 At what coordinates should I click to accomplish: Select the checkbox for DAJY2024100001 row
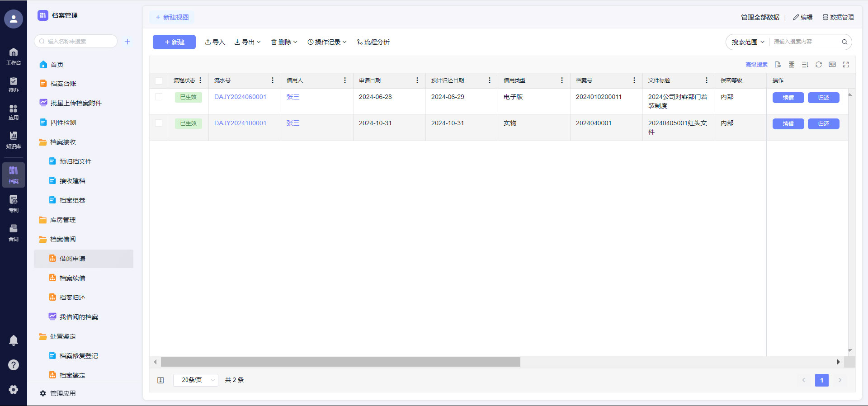159,123
